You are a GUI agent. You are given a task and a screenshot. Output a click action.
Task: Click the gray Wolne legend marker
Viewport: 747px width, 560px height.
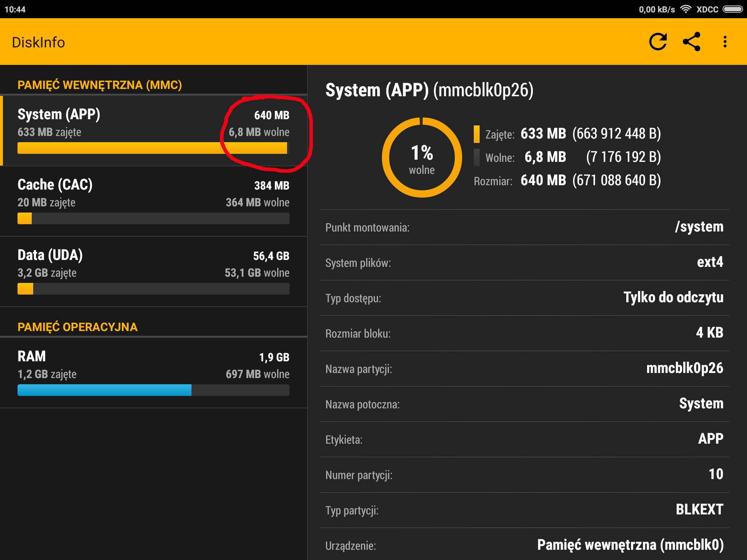[476, 157]
